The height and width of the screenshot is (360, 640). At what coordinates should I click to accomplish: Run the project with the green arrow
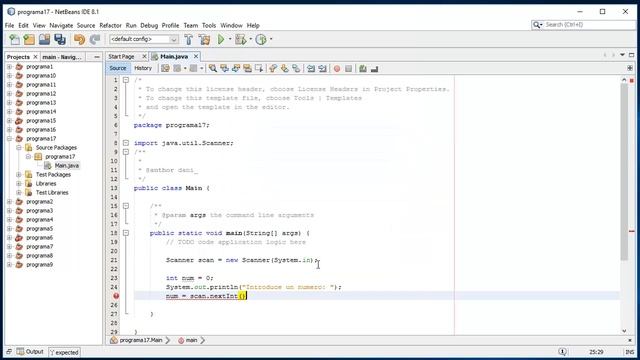(221, 39)
